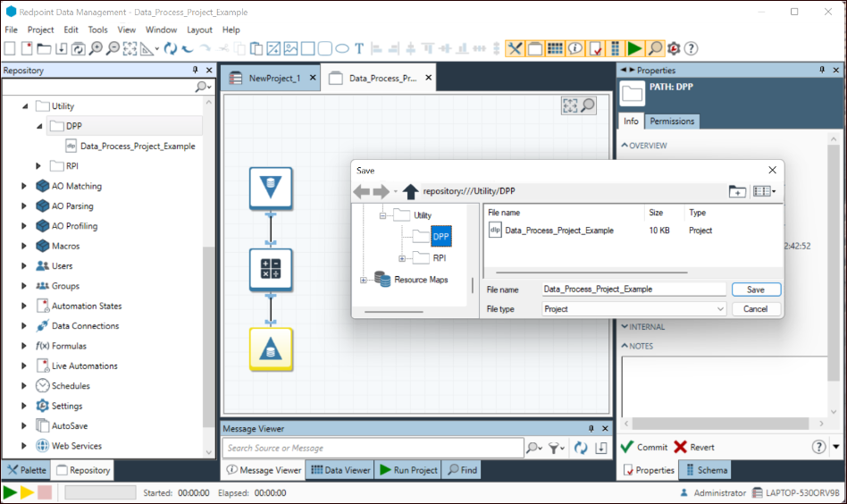Toggle the message viewer info toolbar button
The height and width of the screenshot is (504, 847).
coord(574,48)
